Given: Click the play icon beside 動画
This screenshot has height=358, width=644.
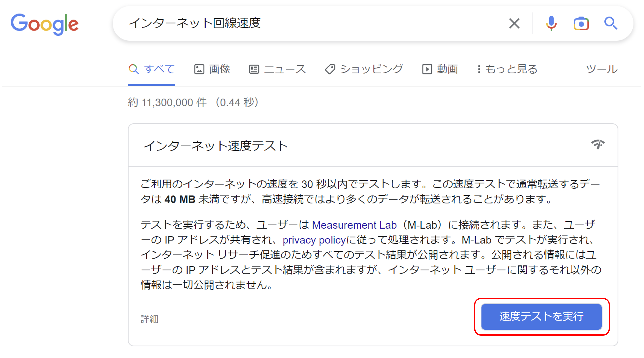Looking at the screenshot, I should [x=427, y=69].
